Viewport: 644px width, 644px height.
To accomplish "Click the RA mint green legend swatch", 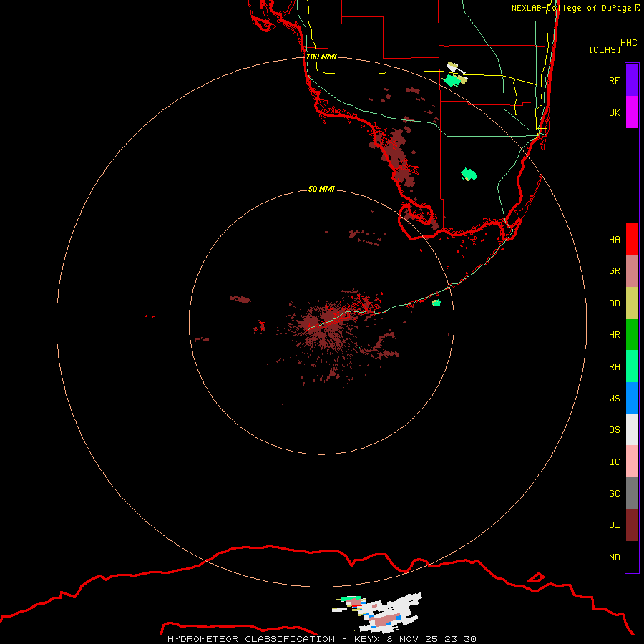I will pos(632,366).
